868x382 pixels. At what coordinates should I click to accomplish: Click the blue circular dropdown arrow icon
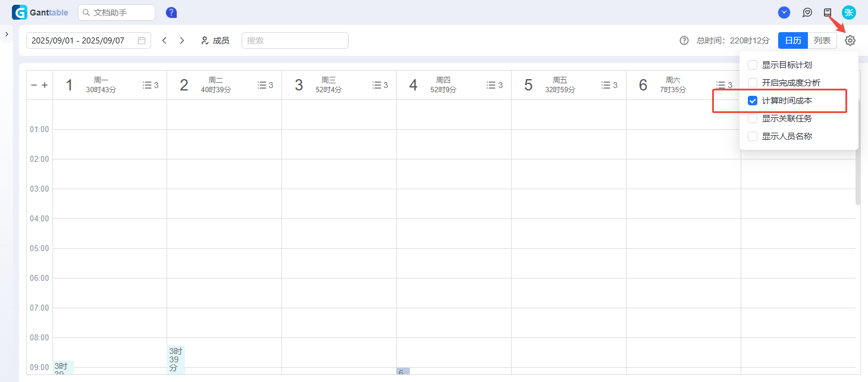(784, 12)
